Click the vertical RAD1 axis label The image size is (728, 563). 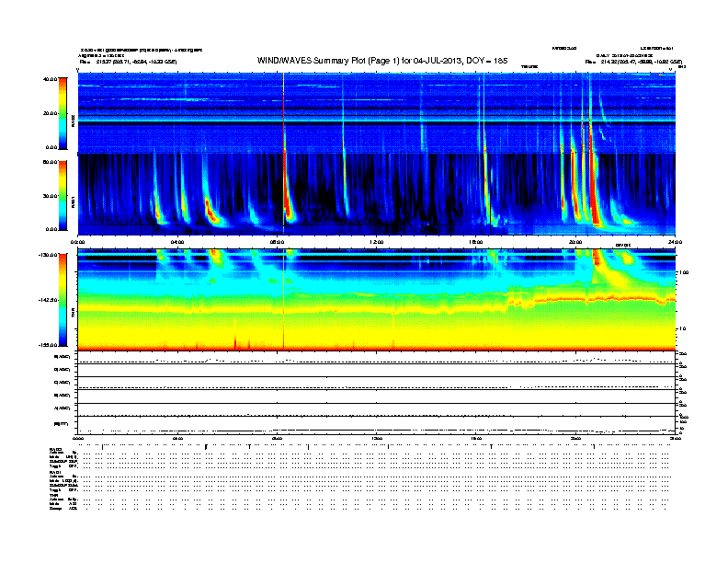(73, 201)
